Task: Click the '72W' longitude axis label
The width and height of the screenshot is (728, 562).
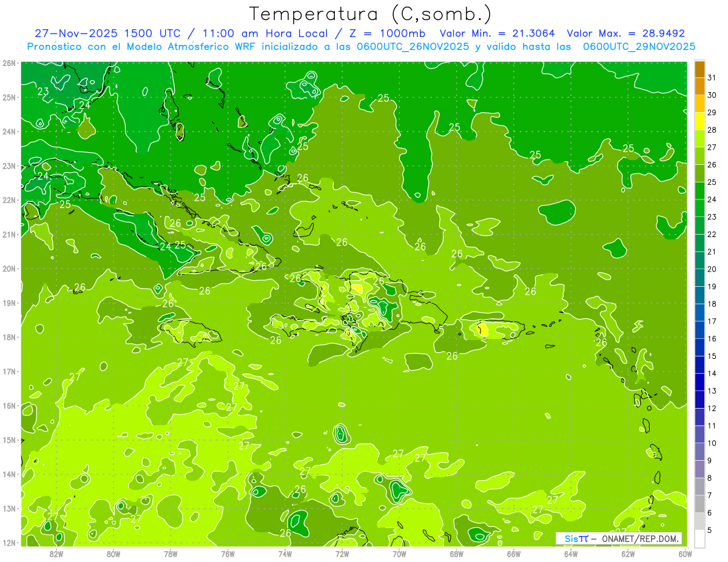Action: coord(342,554)
